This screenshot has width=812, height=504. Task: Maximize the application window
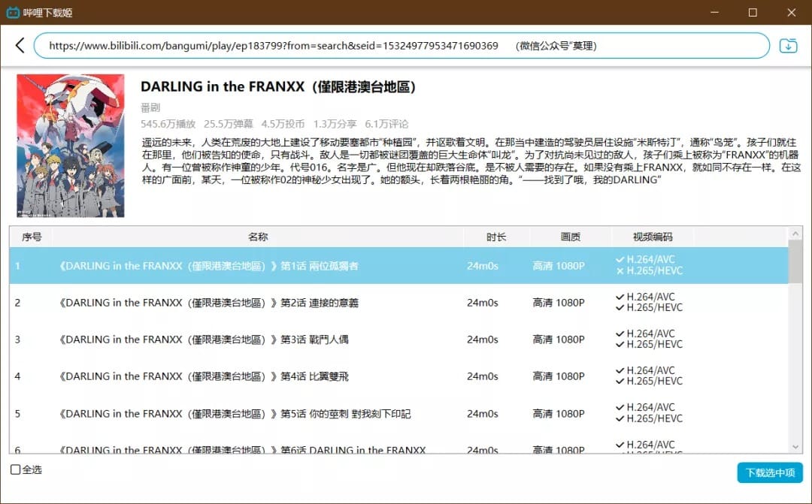(x=753, y=13)
